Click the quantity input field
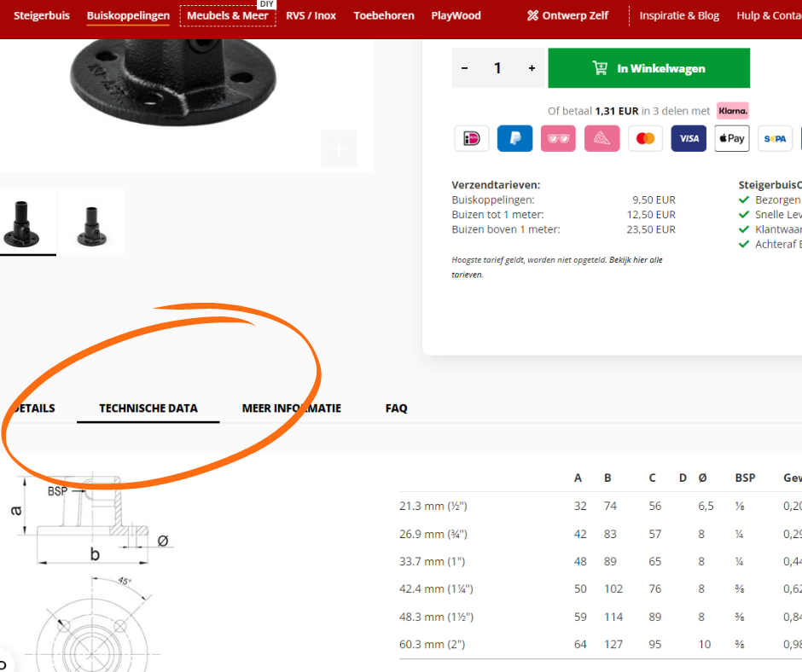802x672 pixels. (497, 68)
